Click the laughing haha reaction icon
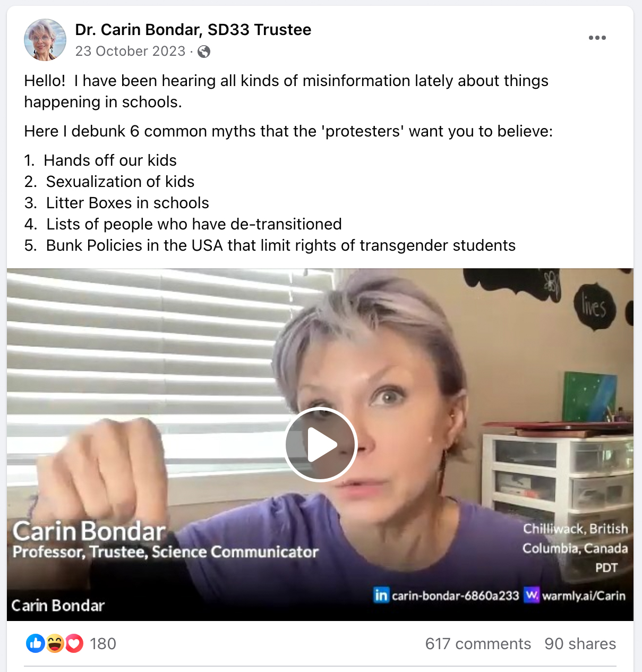 55,643
